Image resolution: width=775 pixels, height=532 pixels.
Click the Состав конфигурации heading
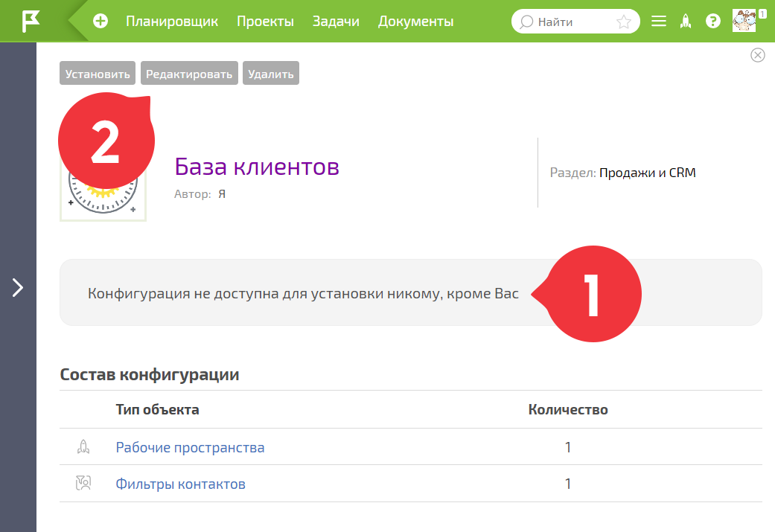[149, 374]
